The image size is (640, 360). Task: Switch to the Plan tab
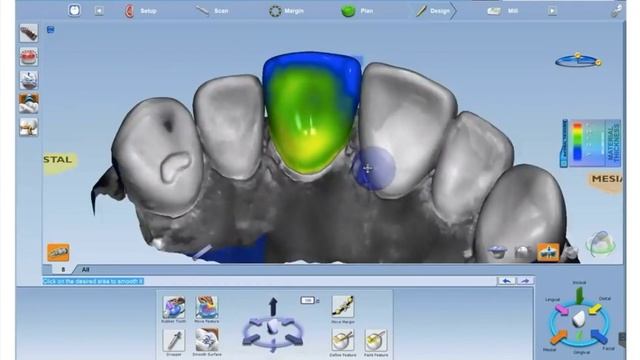(357, 11)
